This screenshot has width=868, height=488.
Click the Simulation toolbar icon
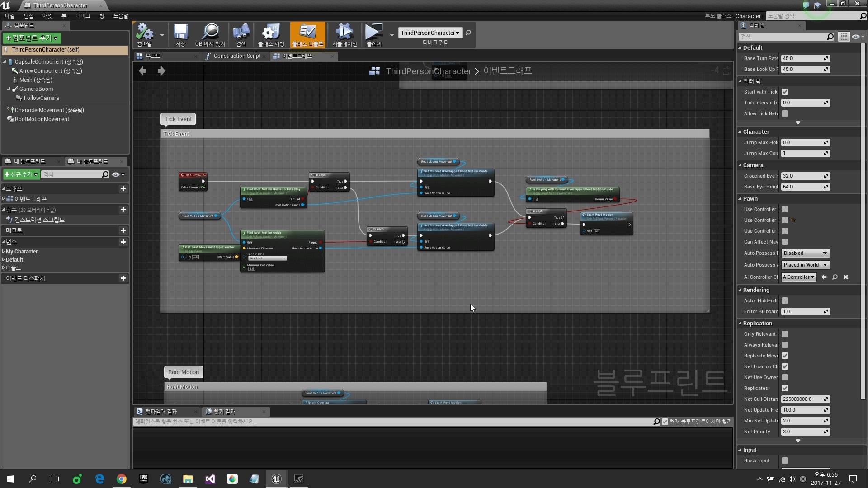[x=344, y=32]
